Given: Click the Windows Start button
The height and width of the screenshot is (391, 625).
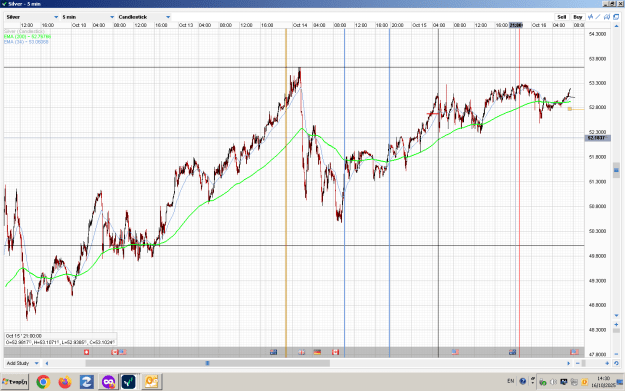Looking at the screenshot, I should pyautogui.click(x=15, y=382).
